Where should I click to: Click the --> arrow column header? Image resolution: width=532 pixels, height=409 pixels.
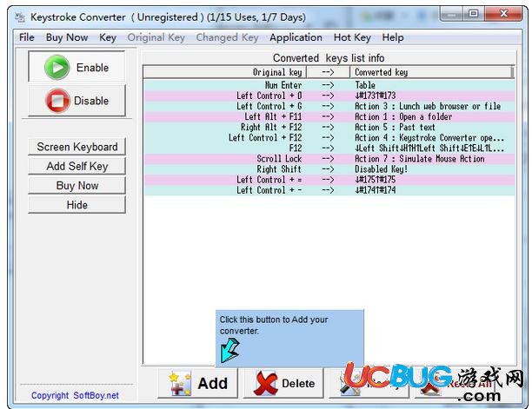(328, 72)
